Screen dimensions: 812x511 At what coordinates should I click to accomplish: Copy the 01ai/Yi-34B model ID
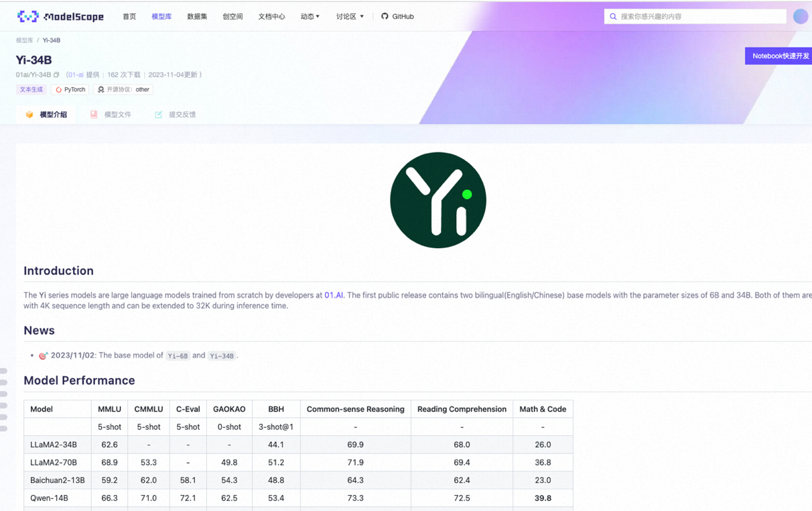[57, 75]
